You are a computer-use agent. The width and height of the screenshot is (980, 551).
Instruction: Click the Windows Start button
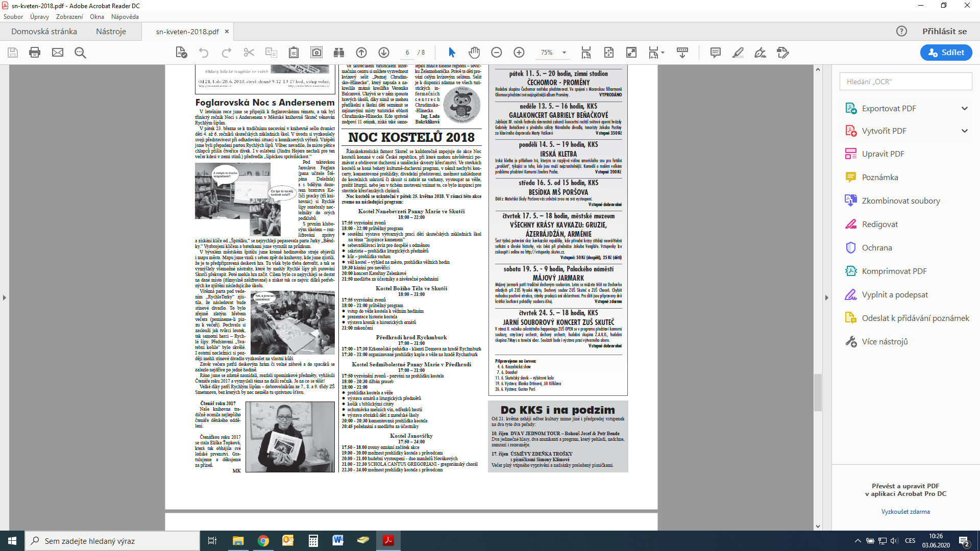pos(12,541)
